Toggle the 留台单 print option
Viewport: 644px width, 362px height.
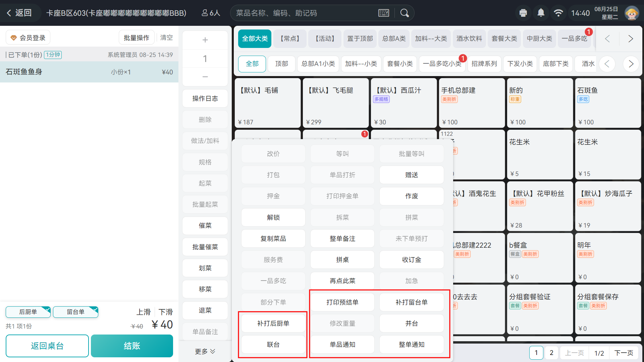(x=75, y=312)
